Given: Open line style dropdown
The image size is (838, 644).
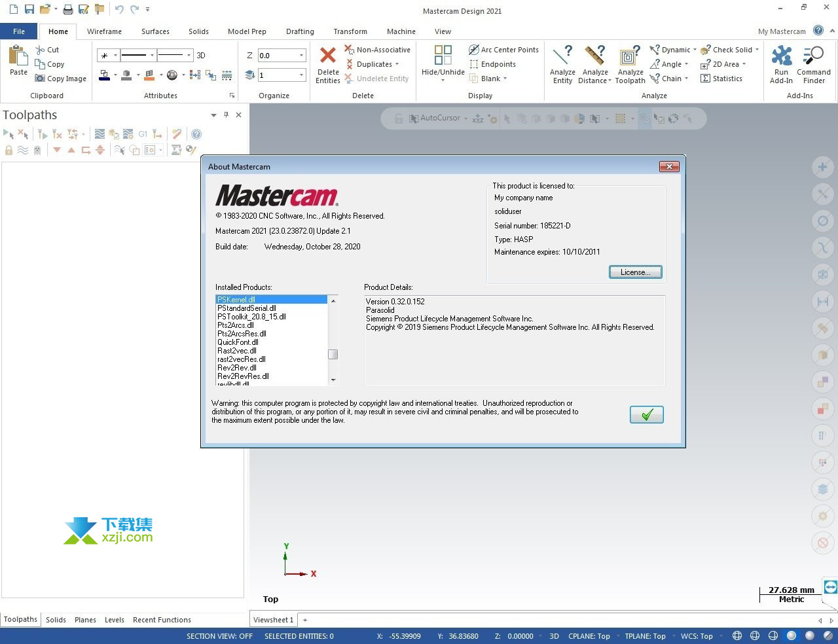Looking at the screenshot, I should click(x=152, y=56).
